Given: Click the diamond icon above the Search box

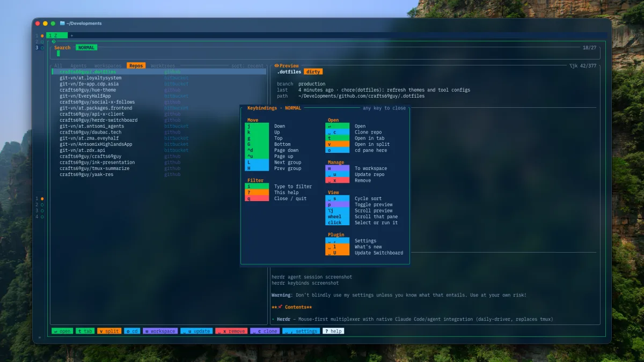Looking at the screenshot, I should coord(54,41).
